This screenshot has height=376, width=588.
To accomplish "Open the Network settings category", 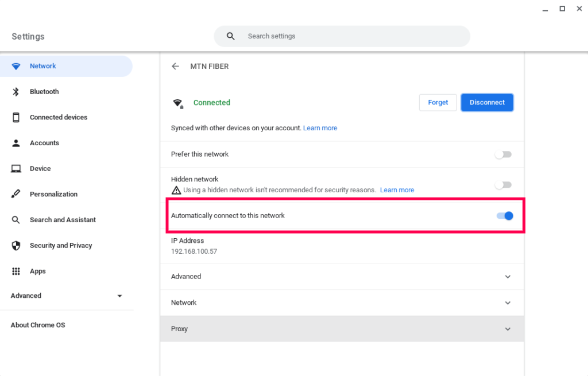I will pyautogui.click(x=66, y=67).
